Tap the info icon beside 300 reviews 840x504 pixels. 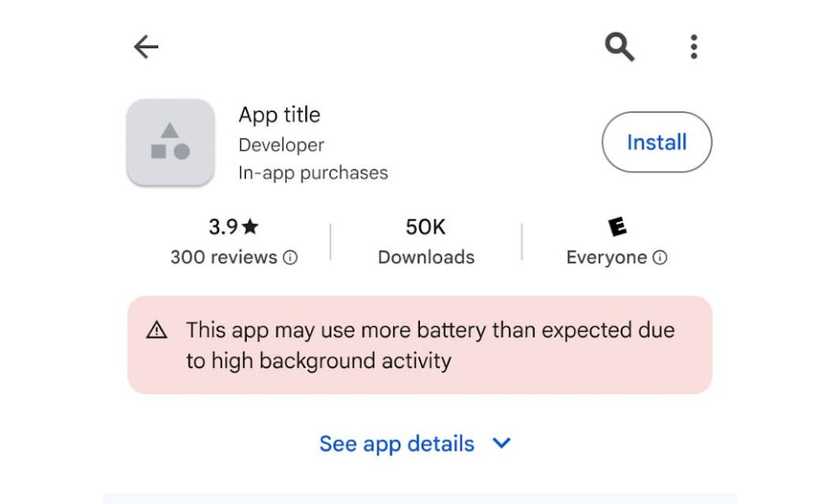coord(290,257)
